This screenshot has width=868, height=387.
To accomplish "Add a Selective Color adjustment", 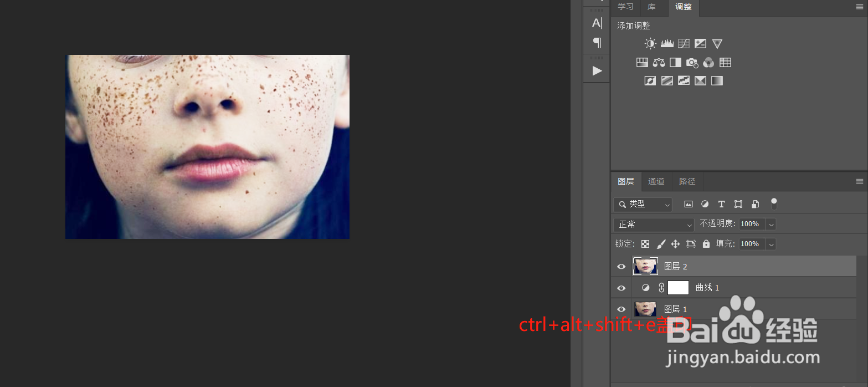I will pyautogui.click(x=700, y=80).
